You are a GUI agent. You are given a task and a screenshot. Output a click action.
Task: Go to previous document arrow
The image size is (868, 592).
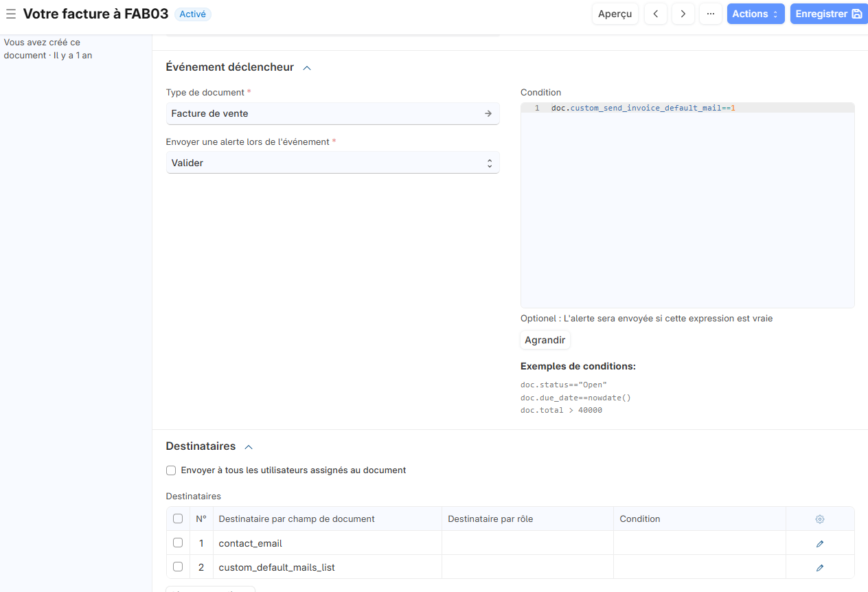pos(655,14)
